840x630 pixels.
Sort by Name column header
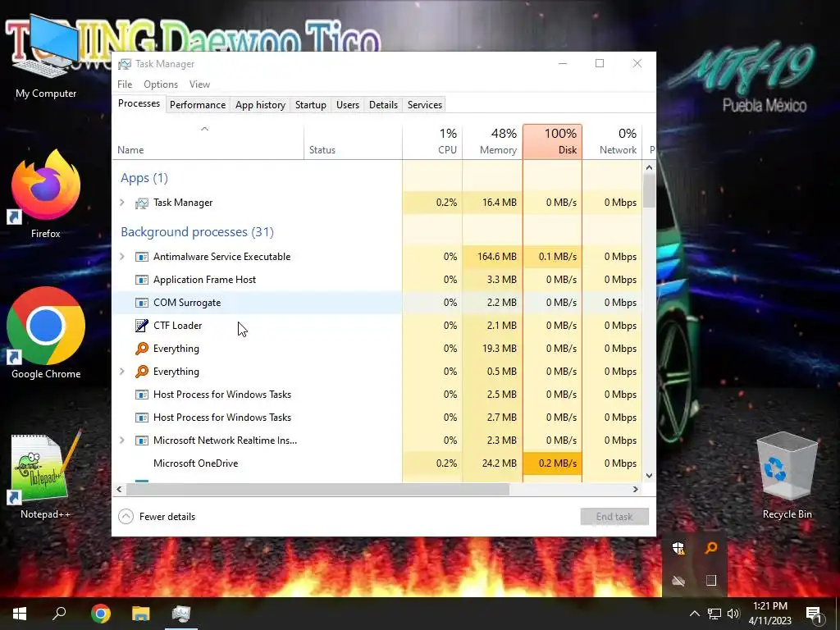(208, 142)
